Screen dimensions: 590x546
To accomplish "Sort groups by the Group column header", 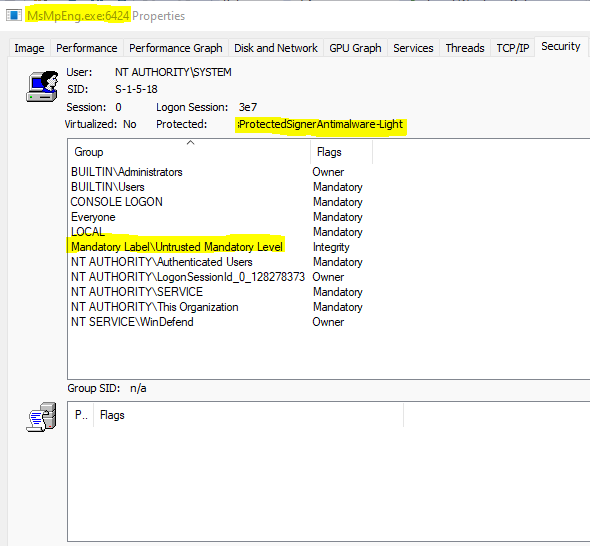I will click(x=189, y=152).
